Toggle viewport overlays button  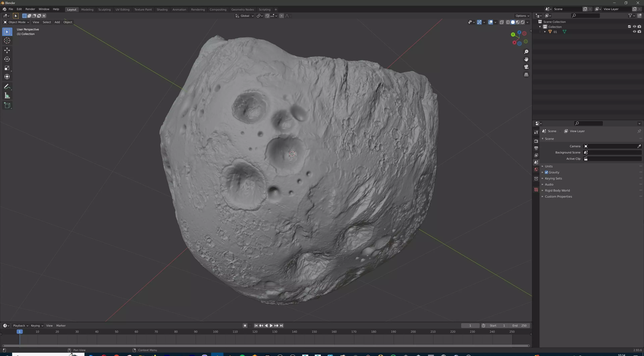pyautogui.click(x=491, y=22)
